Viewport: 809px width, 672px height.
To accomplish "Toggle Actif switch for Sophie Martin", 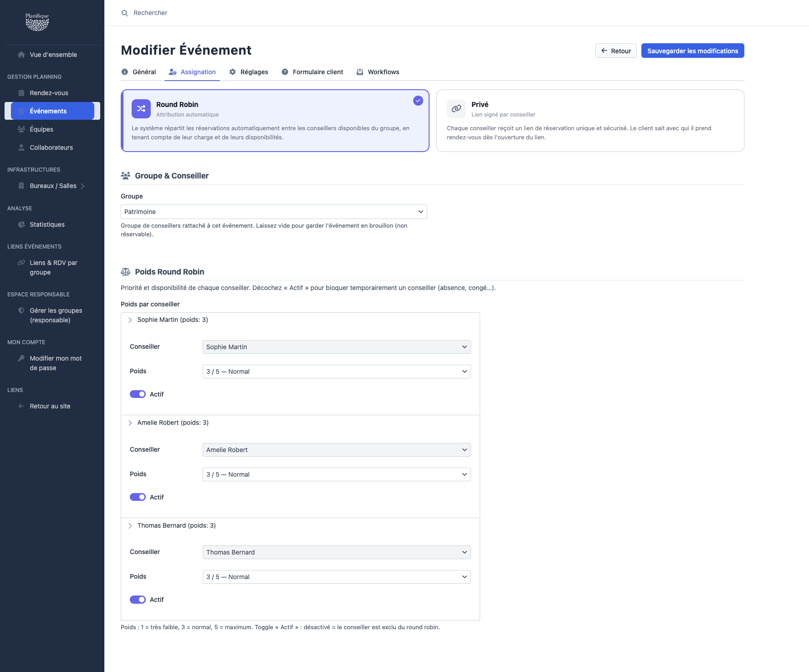I will click(138, 394).
